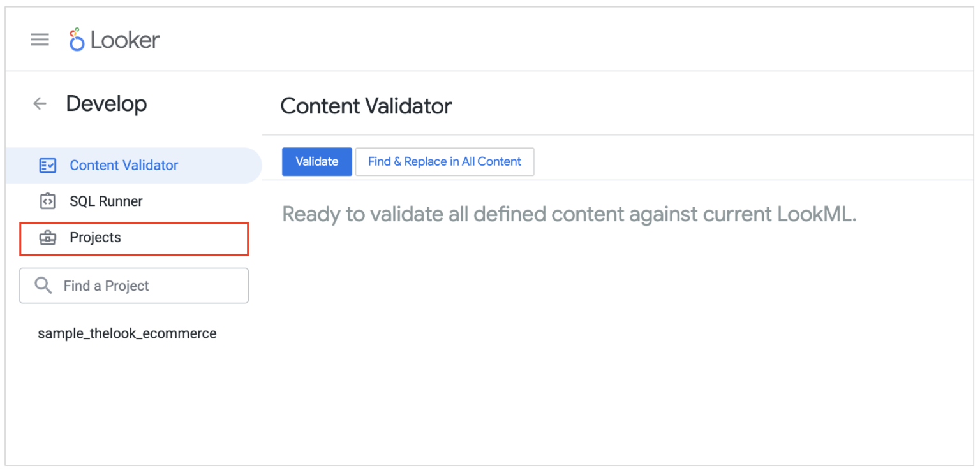Click the 'Ready to validate' message
This screenshot has height=471, width=980.
[x=568, y=214]
